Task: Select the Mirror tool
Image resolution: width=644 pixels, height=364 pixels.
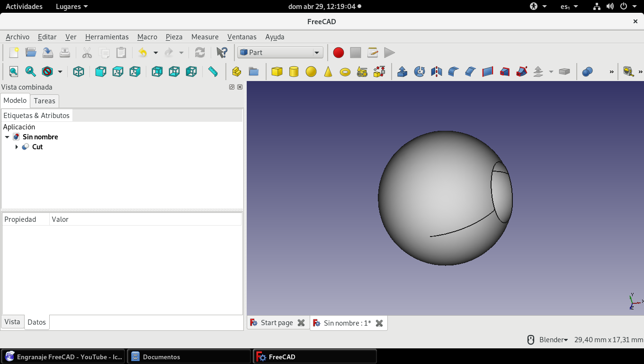Action: (437, 72)
